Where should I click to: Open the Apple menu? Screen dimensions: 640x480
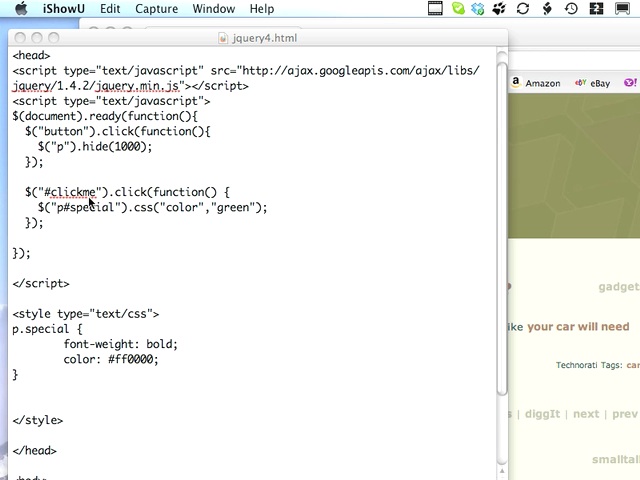point(21,8)
